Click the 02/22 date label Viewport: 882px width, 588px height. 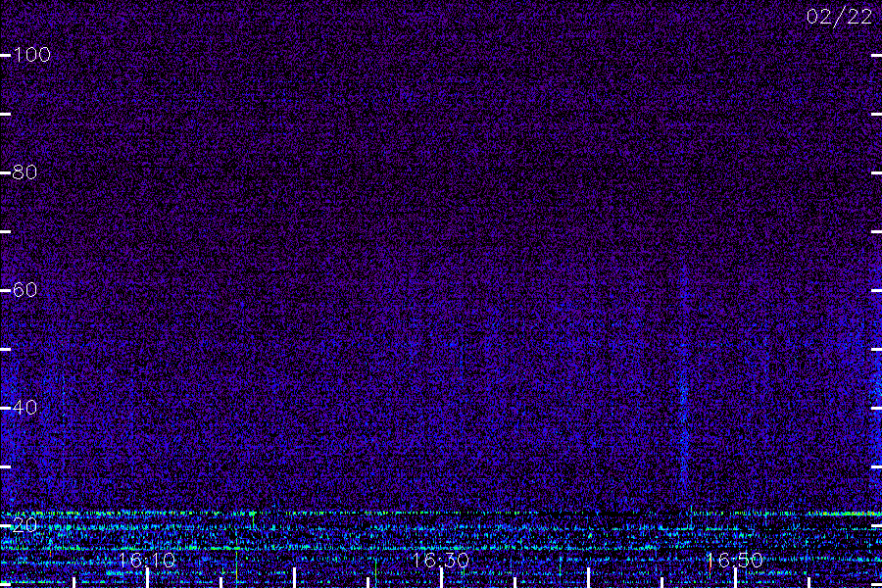(839, 17)
